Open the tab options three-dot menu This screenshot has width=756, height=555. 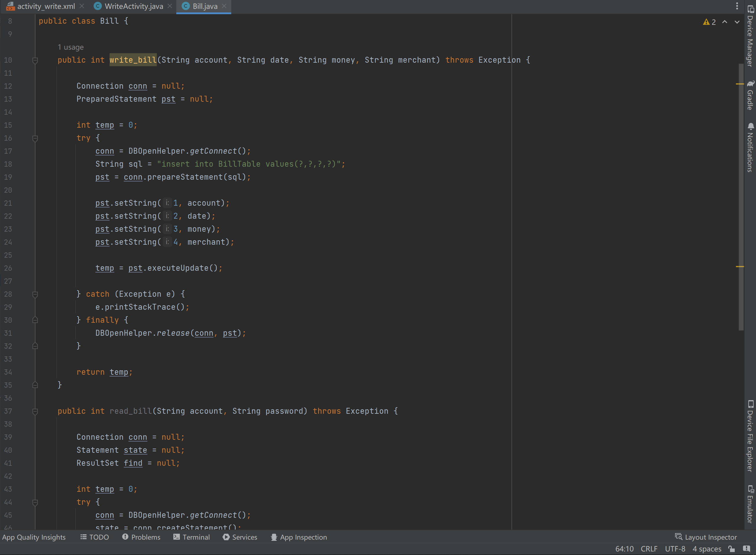click(737, 6)
